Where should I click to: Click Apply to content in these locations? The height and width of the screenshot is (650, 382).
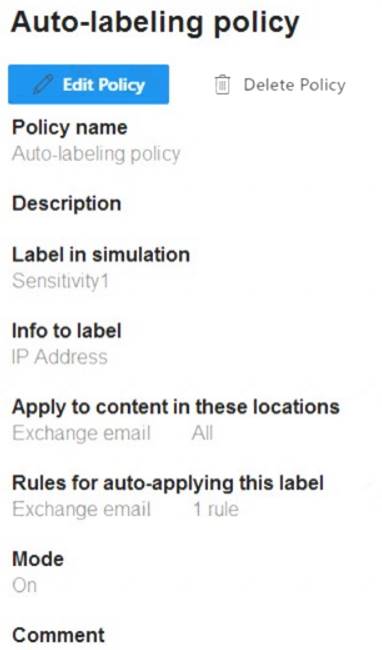[176, 407]
